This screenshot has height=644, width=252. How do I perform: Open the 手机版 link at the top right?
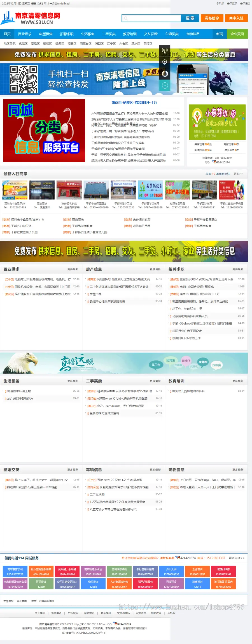(220, 3)
